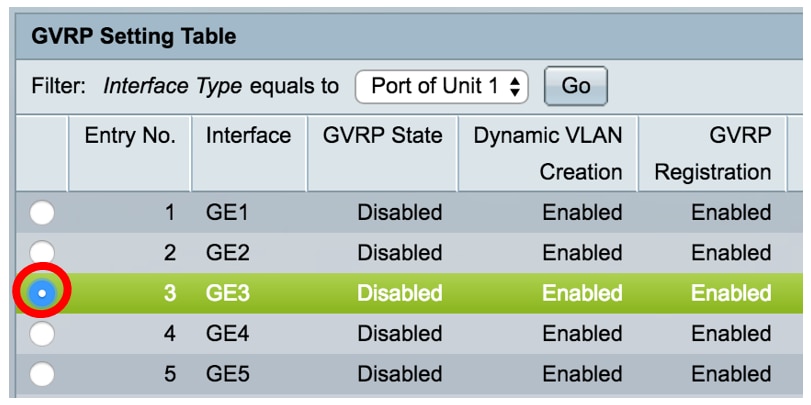811x405 pixels.
Task: Click Dynamic VLAN Enabled in GE4 row
Action: pos(582,334)
